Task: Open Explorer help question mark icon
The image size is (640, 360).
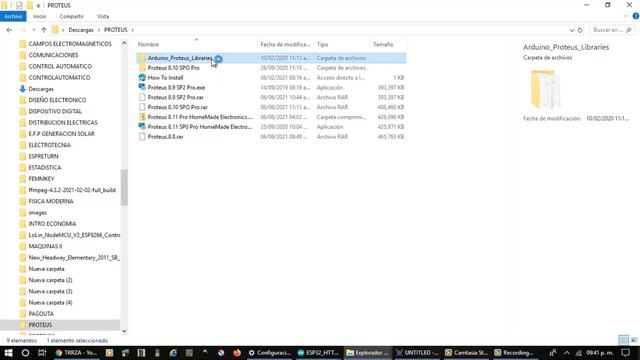Action: pos(636,16)
